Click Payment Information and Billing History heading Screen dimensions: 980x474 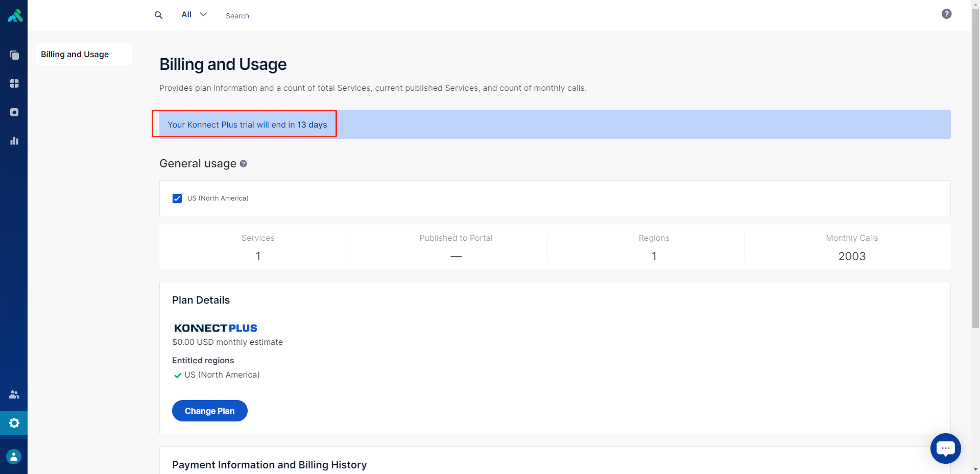click(270, 465)
